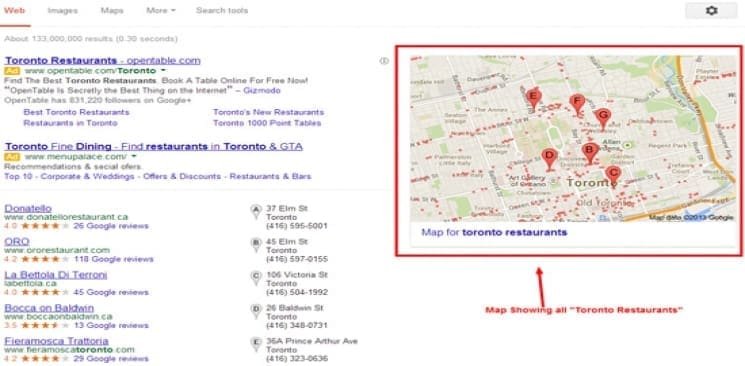Open Toronto's New Restaurants sitelink
745x366 pixels.
point(268,112)
